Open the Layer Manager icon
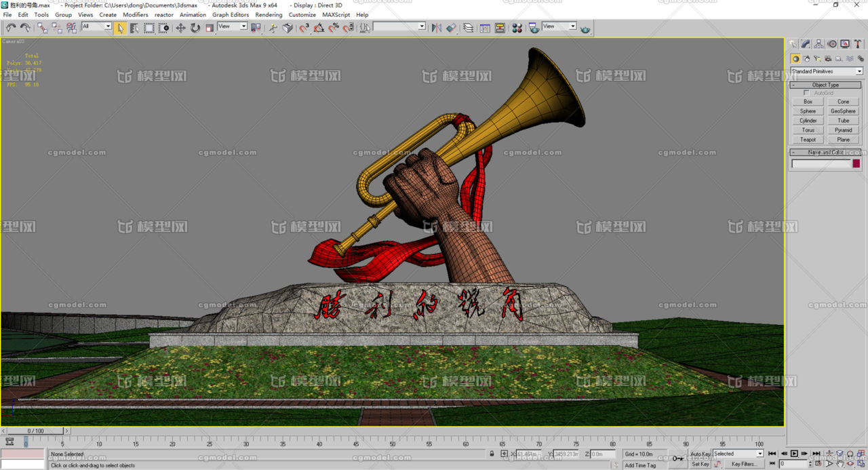This screenshot has width=868, height=470. 468,28
